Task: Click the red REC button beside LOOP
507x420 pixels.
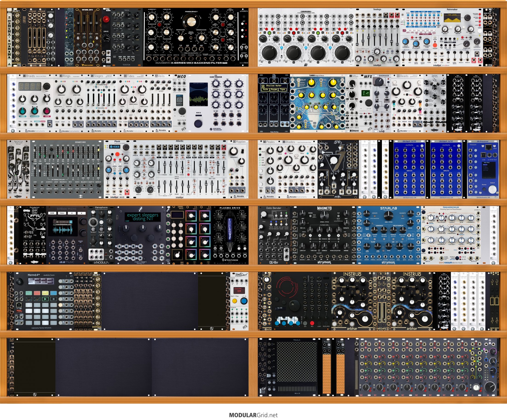Action: coord(312,323)
